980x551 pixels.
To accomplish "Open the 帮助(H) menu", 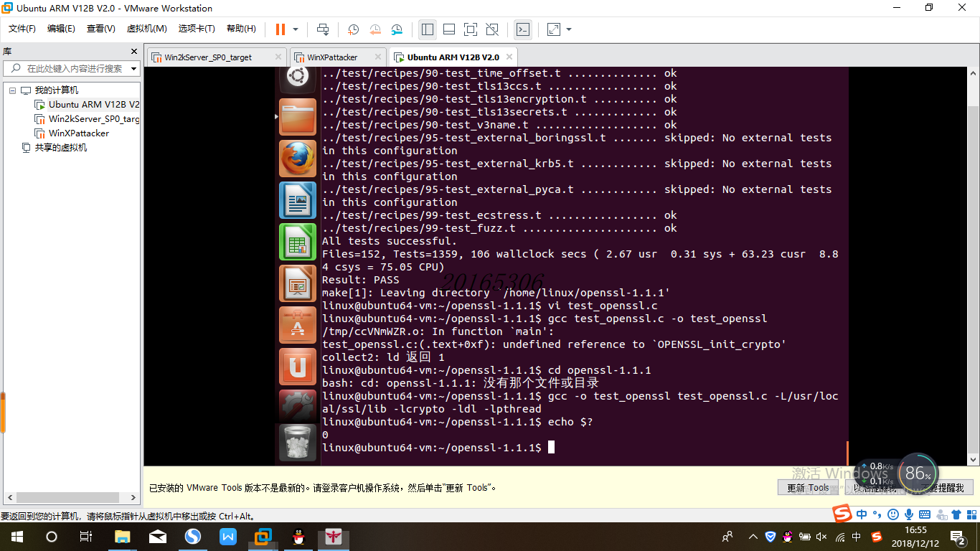I will tap(241, 29).
